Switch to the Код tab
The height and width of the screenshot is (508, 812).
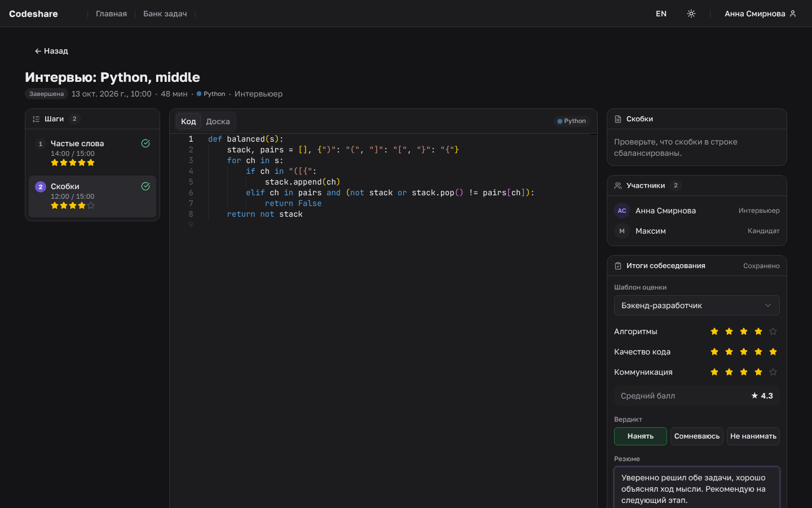(188, 121)
